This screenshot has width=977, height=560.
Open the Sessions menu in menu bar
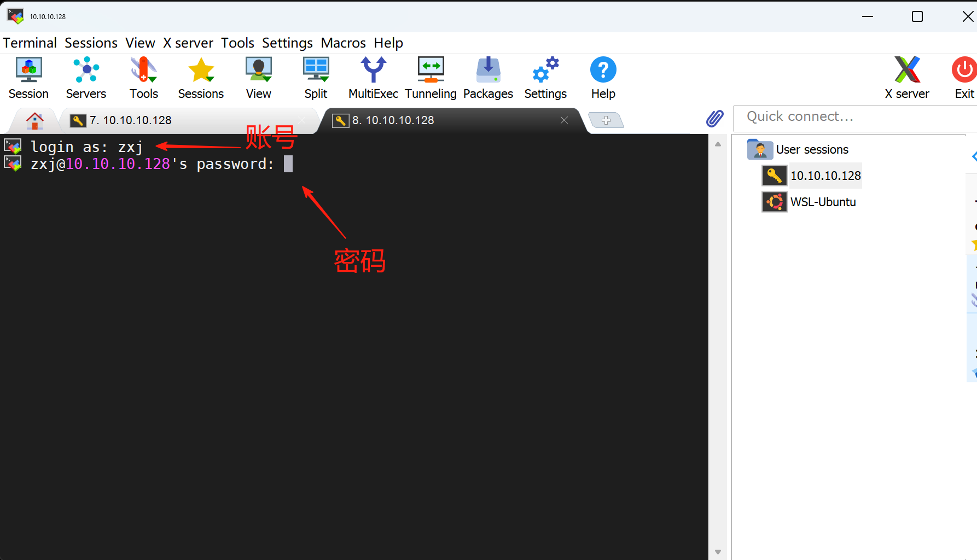coord(91,43)
